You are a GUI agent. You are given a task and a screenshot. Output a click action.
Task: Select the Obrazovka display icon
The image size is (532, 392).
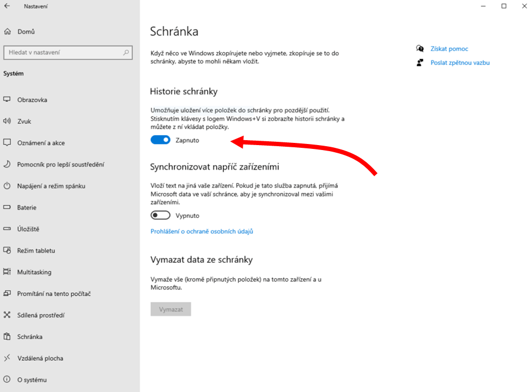pyautogui.click(x=7, y=100)
